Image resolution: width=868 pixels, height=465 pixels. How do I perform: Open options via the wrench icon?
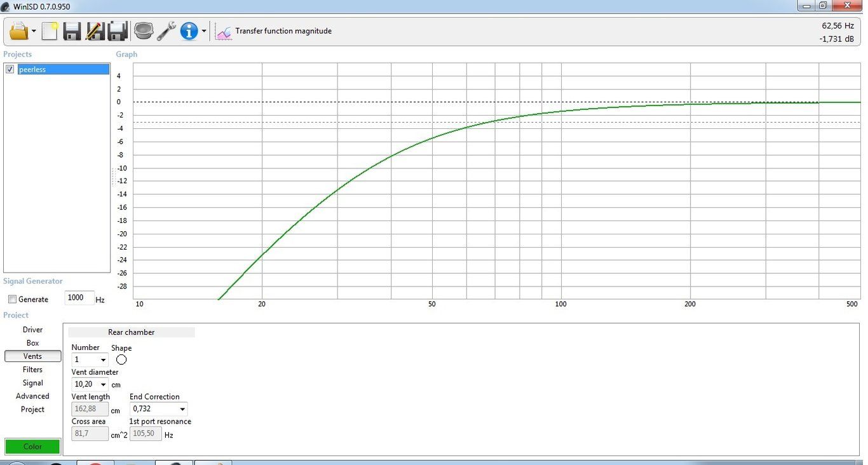166,30
